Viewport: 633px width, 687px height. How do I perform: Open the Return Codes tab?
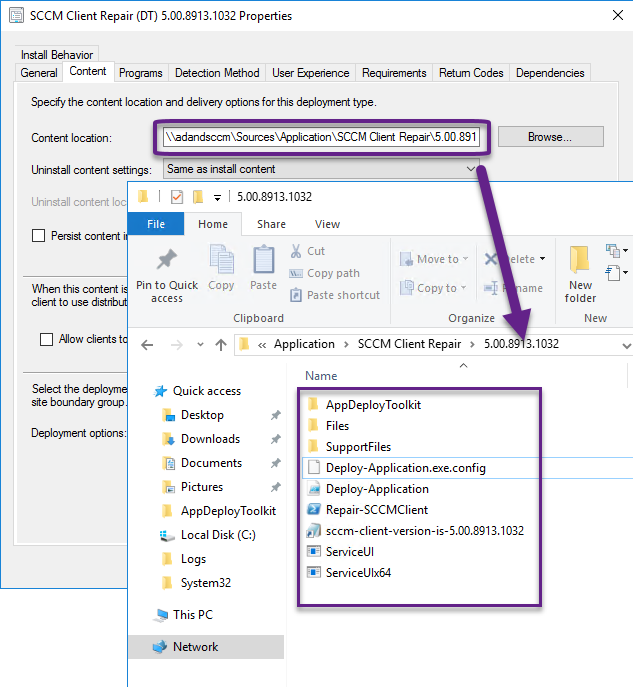[471, 73]
